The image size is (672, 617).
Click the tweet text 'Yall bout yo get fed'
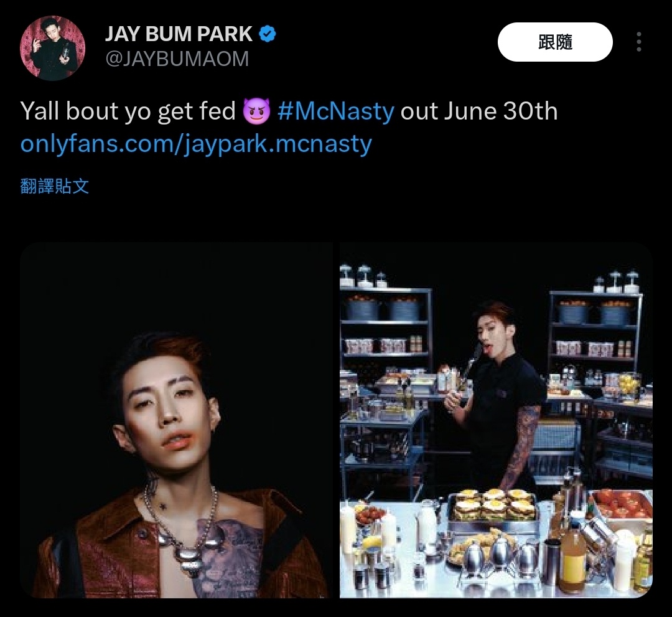tap(128, 111)
